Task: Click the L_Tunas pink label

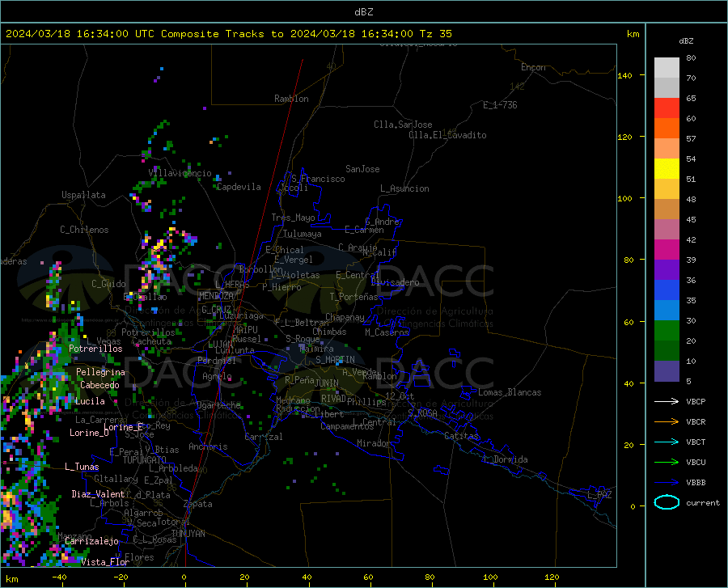Action: point(82,467)
